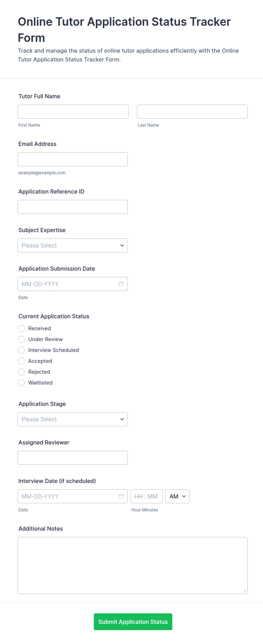Click the Application Reference ID field
The width and height of the screenshot is (263, 644).
(x=73, y=207)
